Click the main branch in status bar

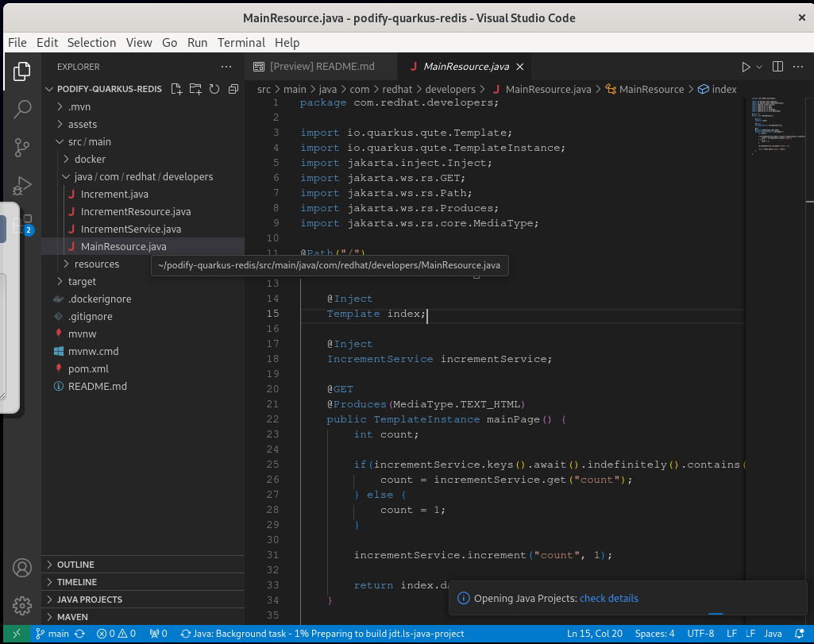click(52, 634)
